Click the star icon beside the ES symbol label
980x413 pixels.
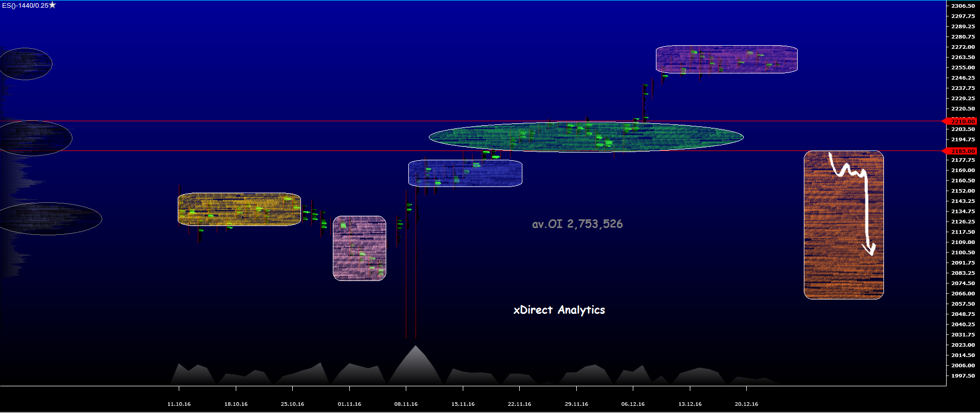pos(52,5)
